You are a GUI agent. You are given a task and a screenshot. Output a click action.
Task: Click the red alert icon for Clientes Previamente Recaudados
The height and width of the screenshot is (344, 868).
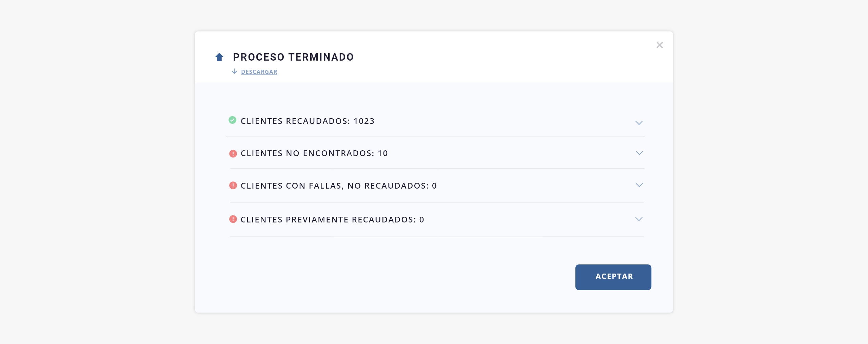coord(233,219)
